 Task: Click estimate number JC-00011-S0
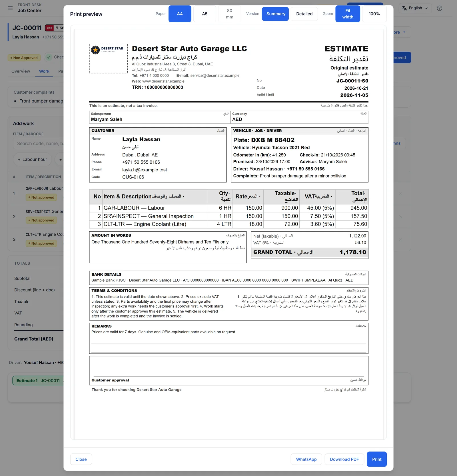point(352,81)
